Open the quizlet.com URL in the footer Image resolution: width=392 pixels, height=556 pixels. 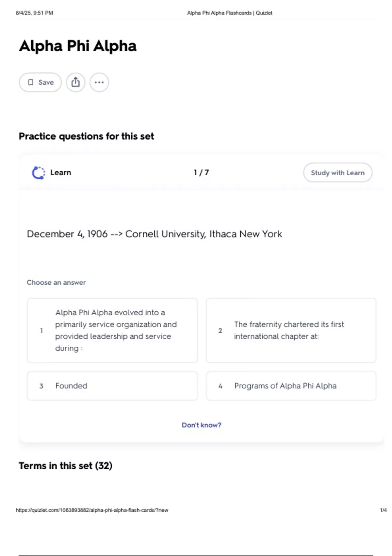pos(92,510)
